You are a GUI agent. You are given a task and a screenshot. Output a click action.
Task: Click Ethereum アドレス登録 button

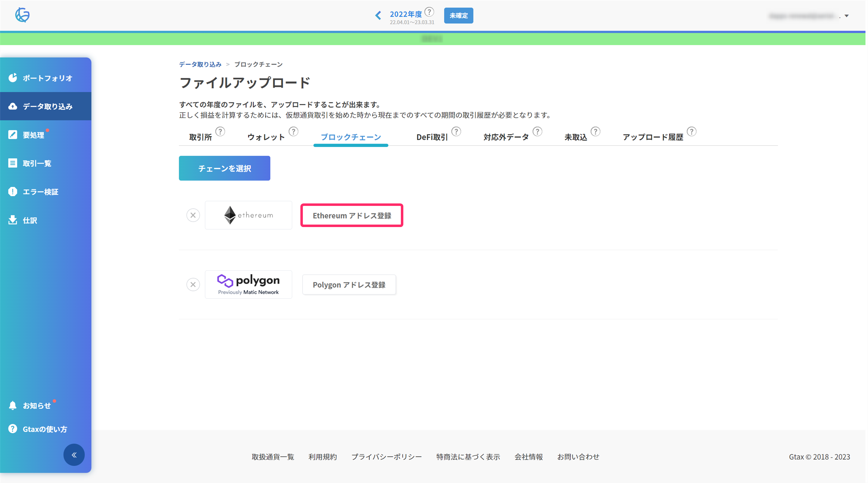pyautogui.click(x=352, y=215)
